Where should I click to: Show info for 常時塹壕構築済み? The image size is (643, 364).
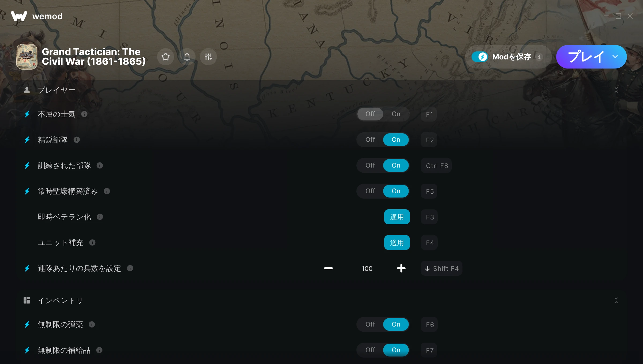point(107,191)
